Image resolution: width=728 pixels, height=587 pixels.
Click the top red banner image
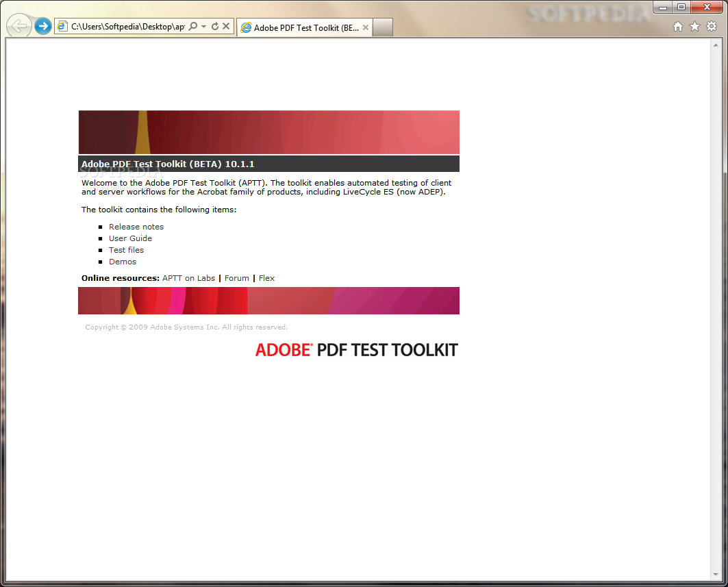pyautogui.click(x=269, y=132)
